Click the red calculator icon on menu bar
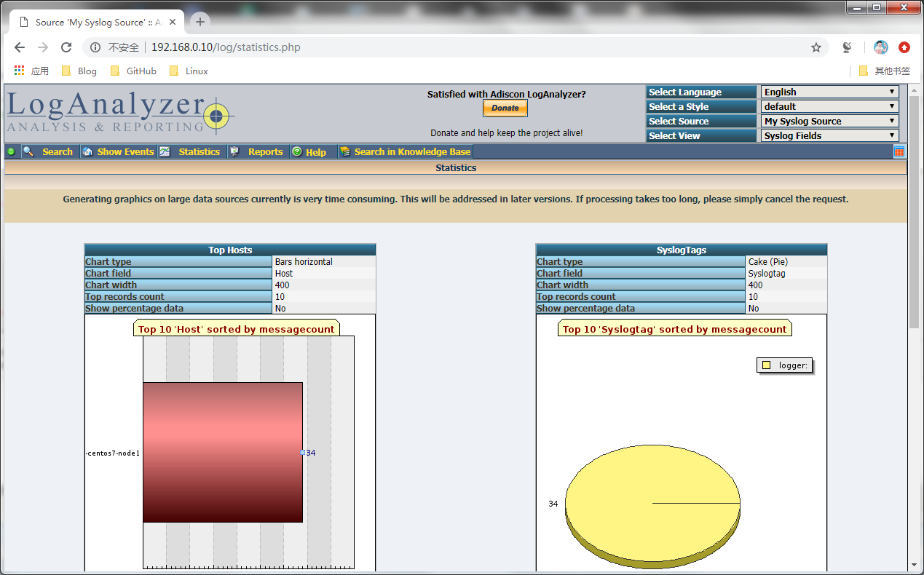This screenshot has width=924, height=575. pos(899,151)
